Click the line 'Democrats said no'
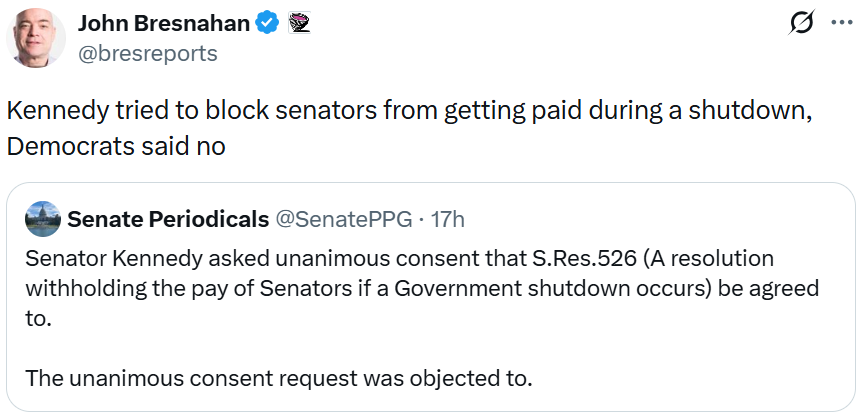The height and width of the screenshot is (416, 864). (117, 145)
